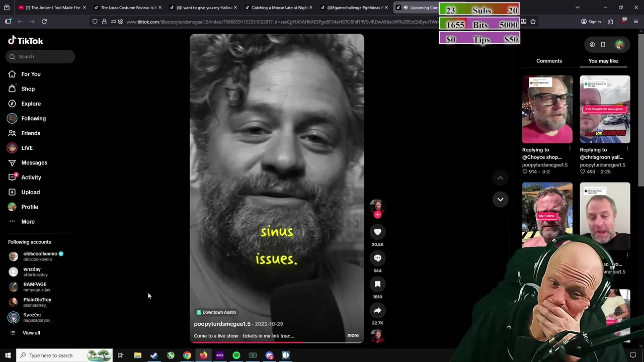Screen dimensions: 644x362
Task: Open the profile avatar menu at top right
Action: (x=619, y=45)
